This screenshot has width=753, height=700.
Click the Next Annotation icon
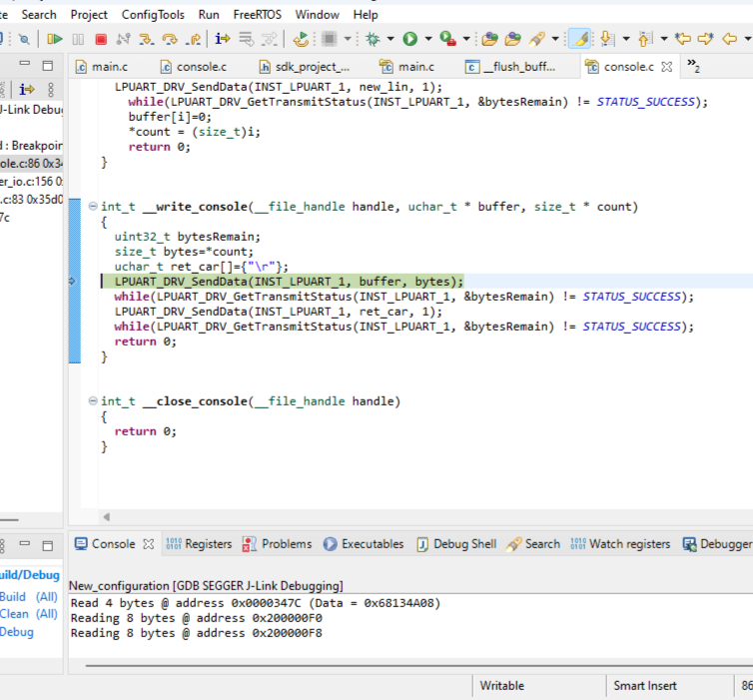coord(607,39)
